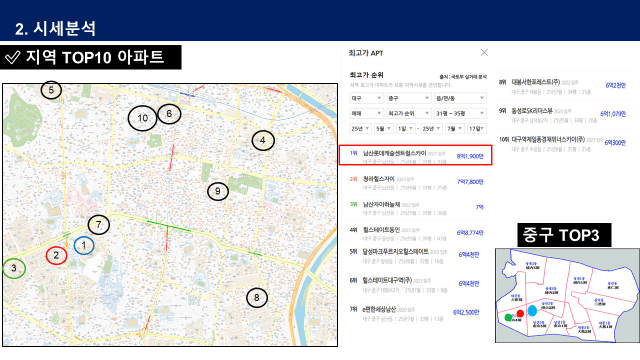Screen dimensions: 640x360
Task: Click the 4위 힐스테이트동인 listing
Action: click(416, 233)
